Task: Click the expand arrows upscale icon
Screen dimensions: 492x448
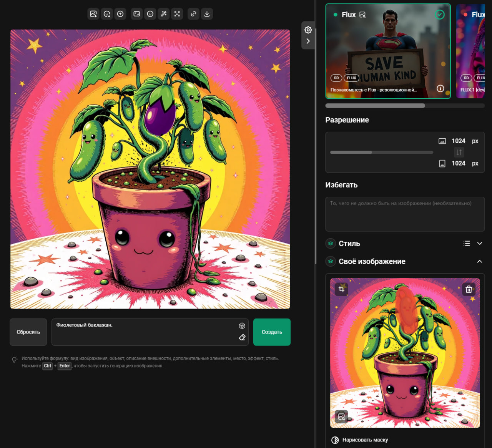Action: point(177,14)
